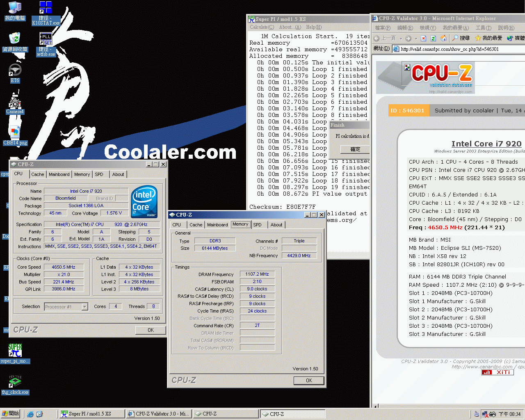
Task: Switch to Mainboard tab in the CPU-Z Memory window
Action: pyautogui.click(x=217, y=225)
